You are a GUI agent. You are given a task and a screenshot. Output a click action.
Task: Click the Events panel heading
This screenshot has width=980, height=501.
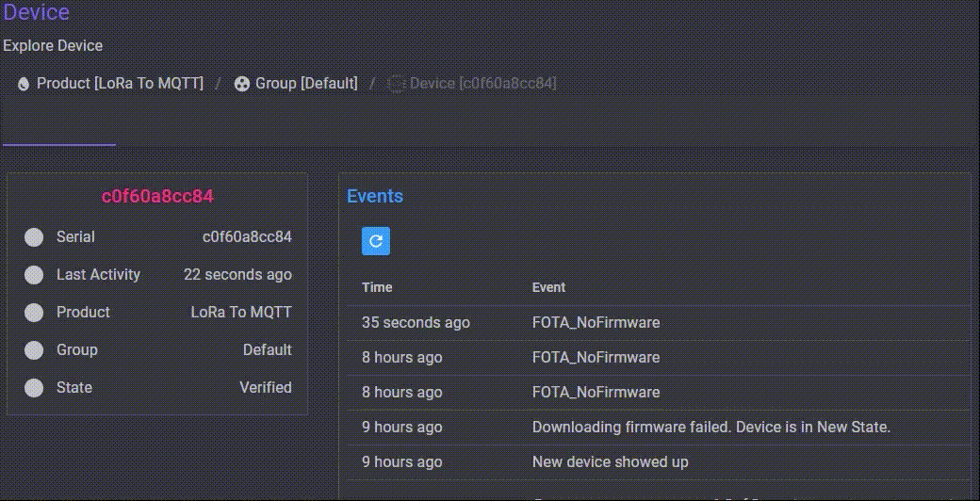pyautogui.click(x=375, y=197)
